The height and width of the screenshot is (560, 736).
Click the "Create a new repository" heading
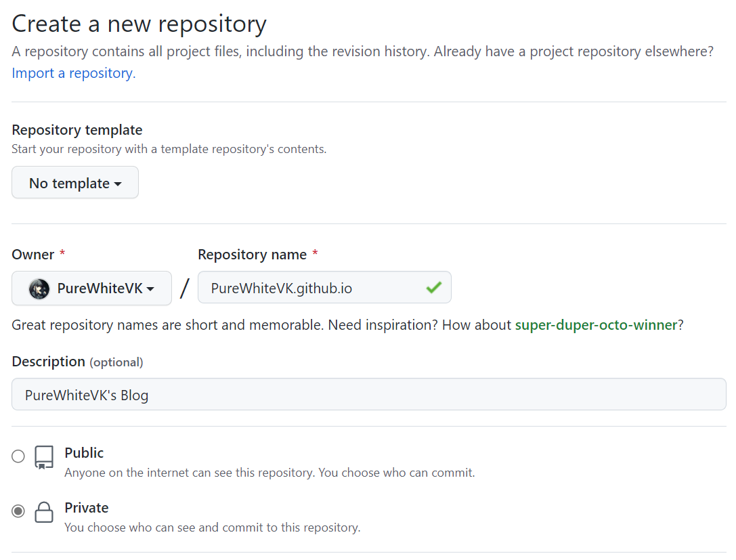pyautogui.click(x=139, y=24)
